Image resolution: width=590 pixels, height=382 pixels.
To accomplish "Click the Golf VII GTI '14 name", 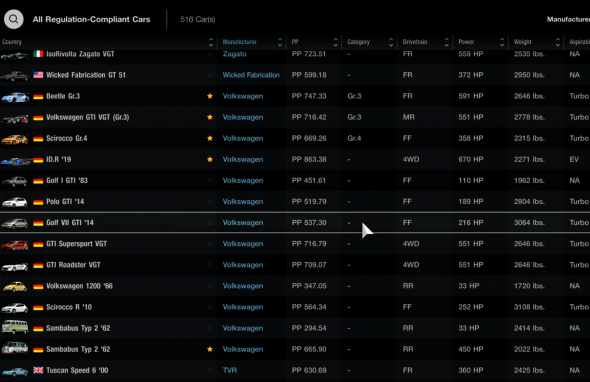I will point(70,222).
